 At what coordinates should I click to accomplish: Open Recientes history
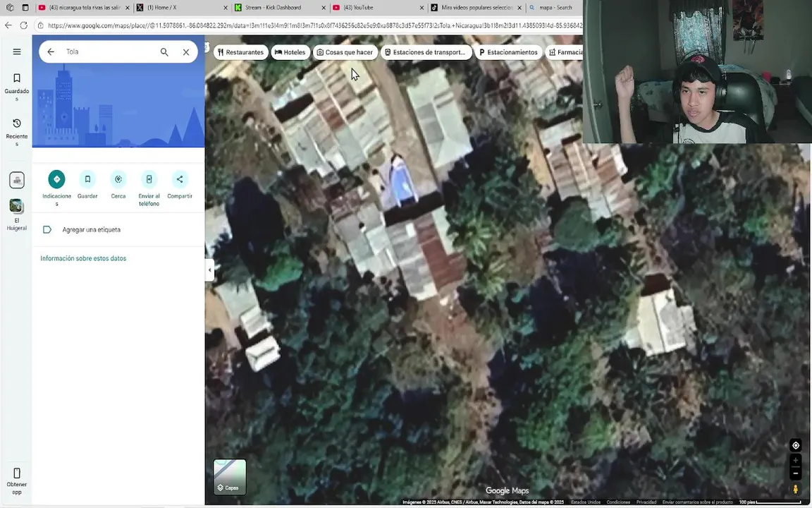tap(17, 132)
